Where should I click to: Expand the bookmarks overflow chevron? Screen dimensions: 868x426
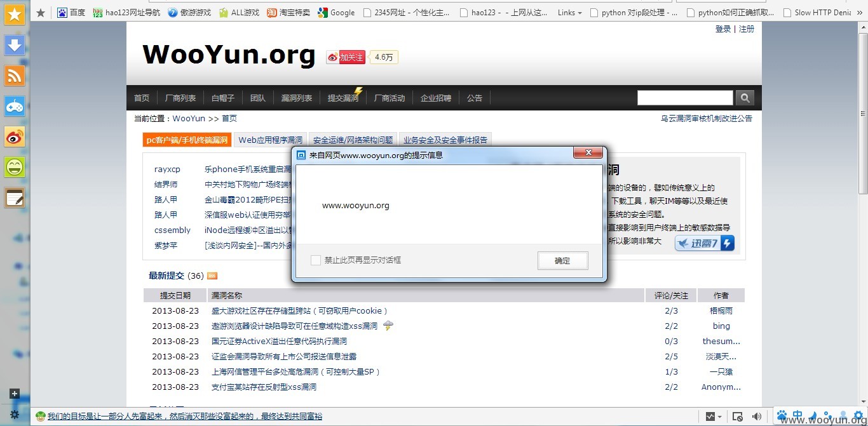pyautogui.click(x=860, y=12)
